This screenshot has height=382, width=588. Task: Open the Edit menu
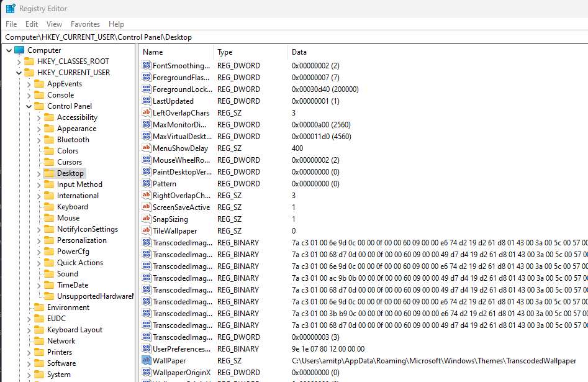[x=32, y=24]
